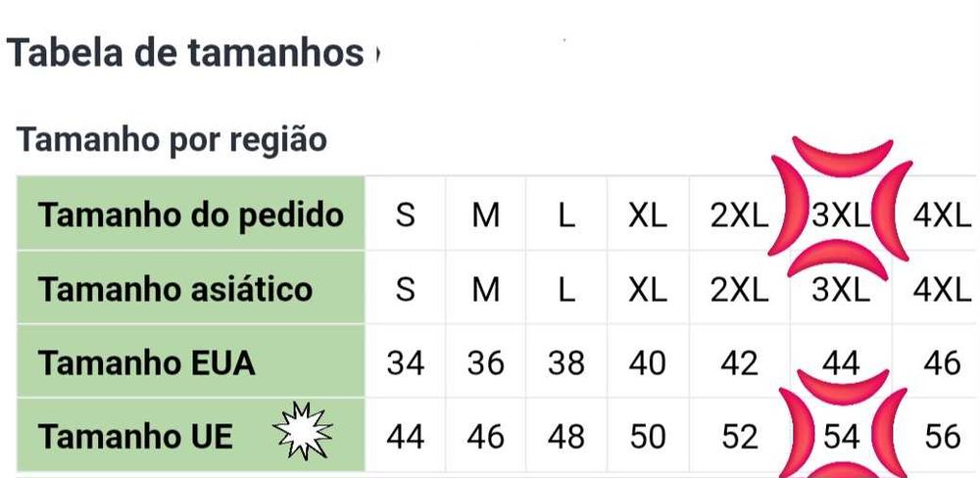Pick 4XL in the Tamanho do pedido row
980x478 pixels.
click(x=940, y=215)
